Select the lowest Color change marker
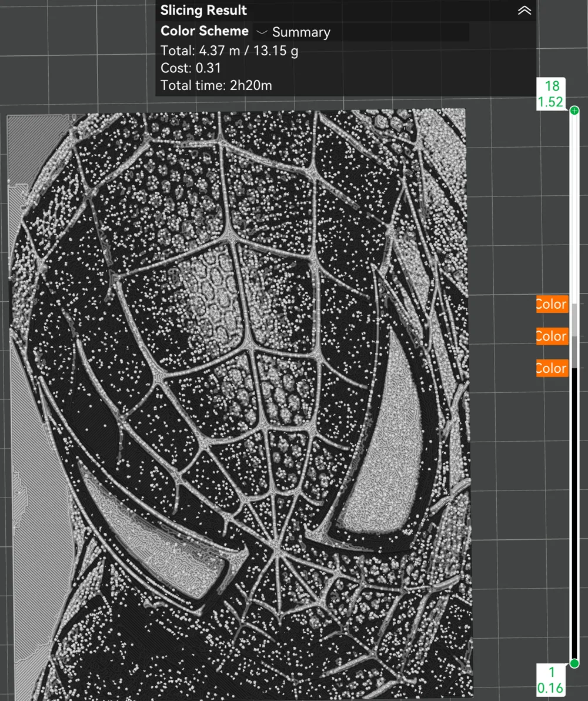This screenshot has width=588, height=701. tap(552, 368)
